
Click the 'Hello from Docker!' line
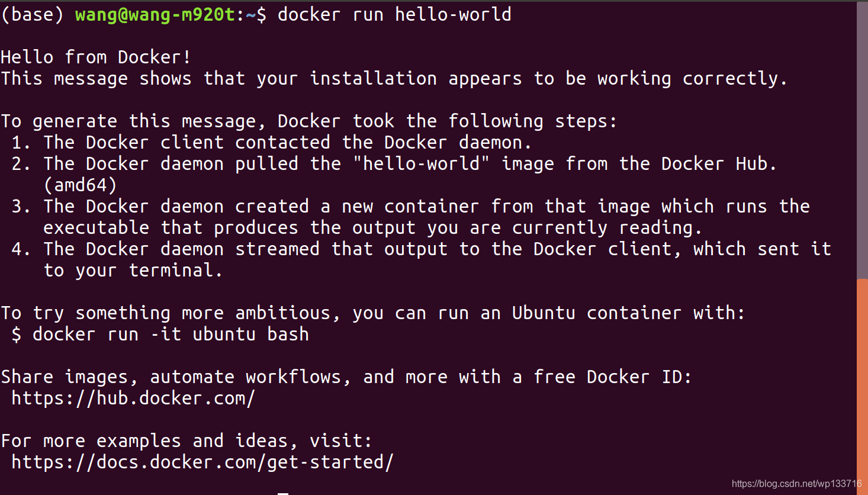click(96, 57)
